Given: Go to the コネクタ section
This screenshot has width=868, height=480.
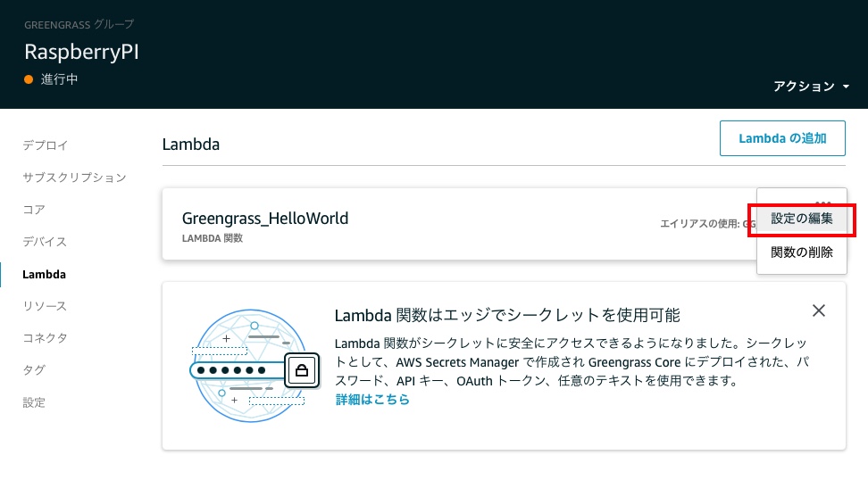Looking at the screenshot, I should [45, 338].
